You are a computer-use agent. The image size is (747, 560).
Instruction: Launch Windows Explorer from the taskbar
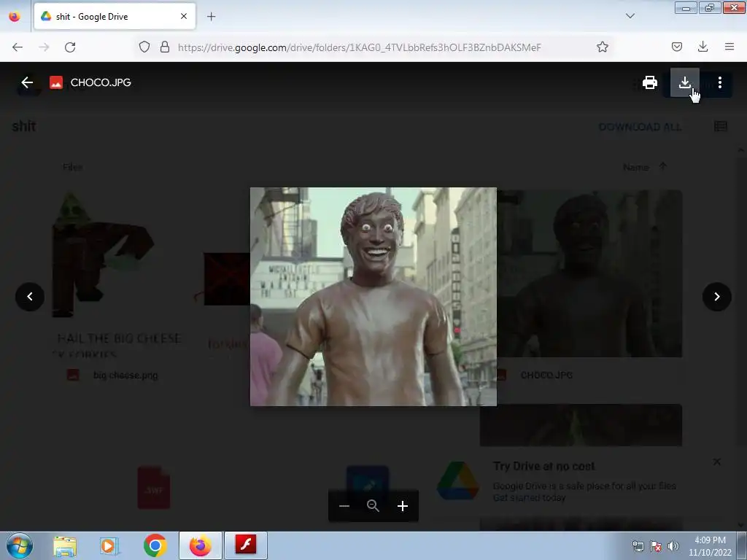coord(65,545)
